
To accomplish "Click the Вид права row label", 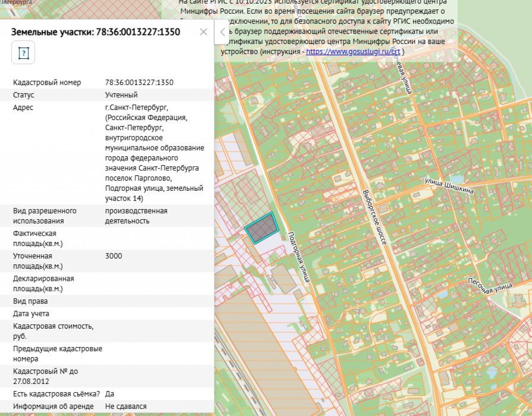I will point(30,301).
